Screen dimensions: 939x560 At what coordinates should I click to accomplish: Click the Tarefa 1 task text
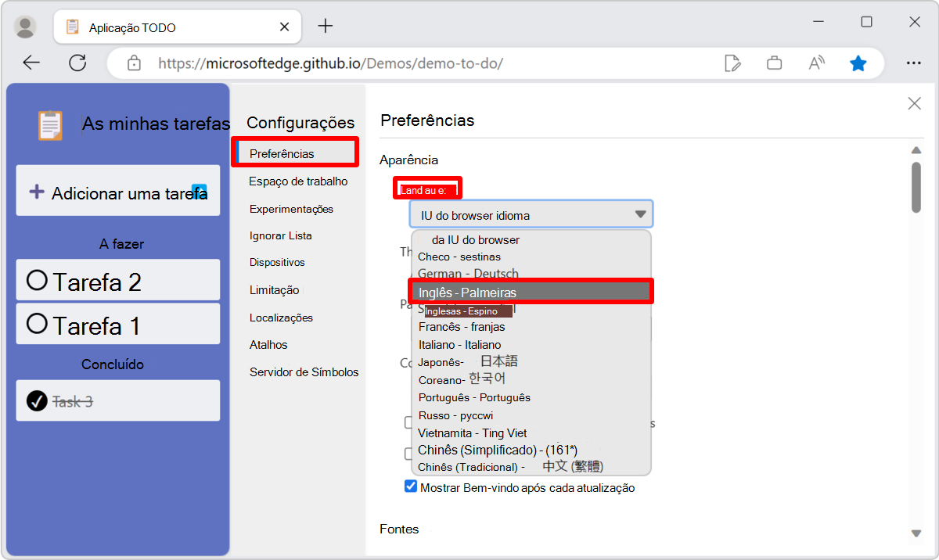point(97,325)
